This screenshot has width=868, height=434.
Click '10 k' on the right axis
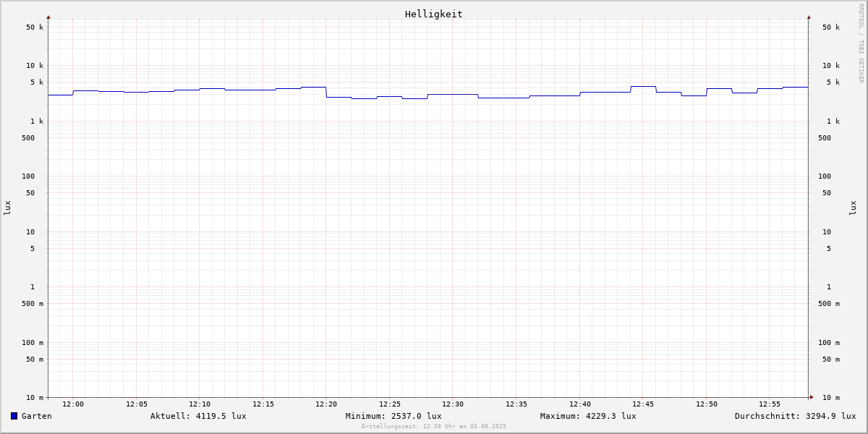[831, 66]
